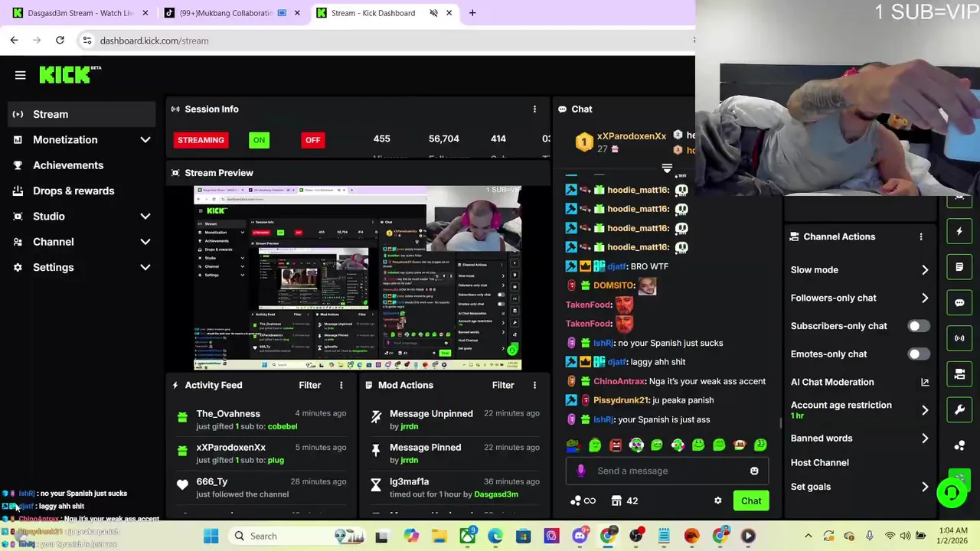
Task: Expand the Studio sidebar section
Action: [x=82, y=217]
